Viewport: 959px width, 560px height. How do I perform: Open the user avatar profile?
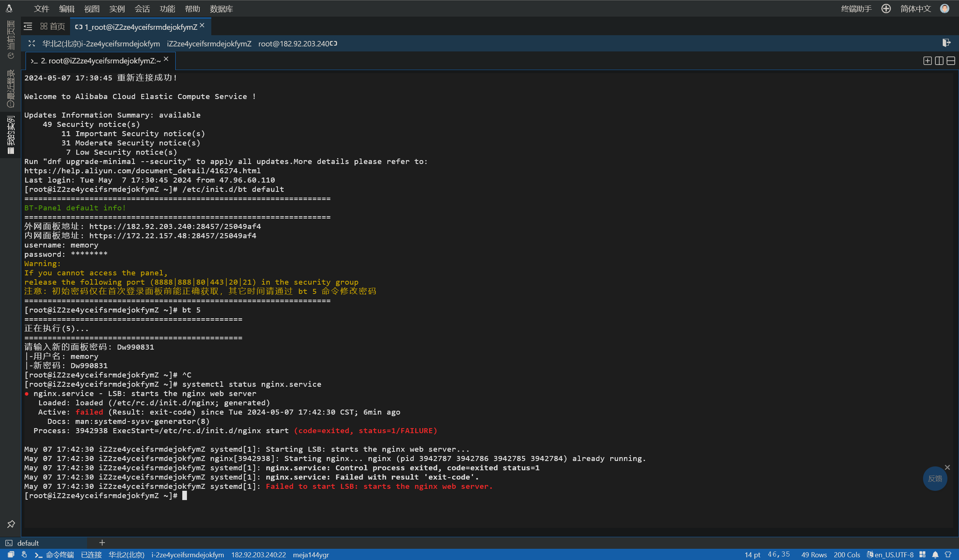945,9
